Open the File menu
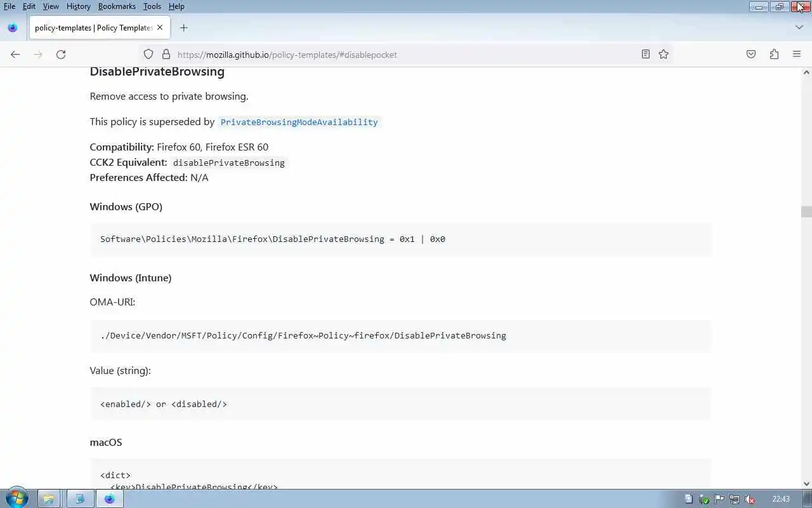Screen dimensions: 812x508 pos(10,6)
